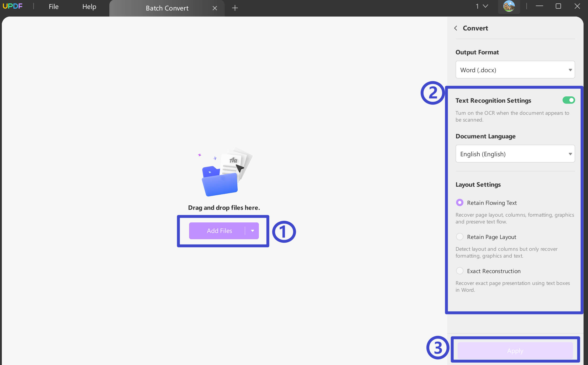Click the Apply button
This screenshot has height=365, width=588.
pos(515,351)
